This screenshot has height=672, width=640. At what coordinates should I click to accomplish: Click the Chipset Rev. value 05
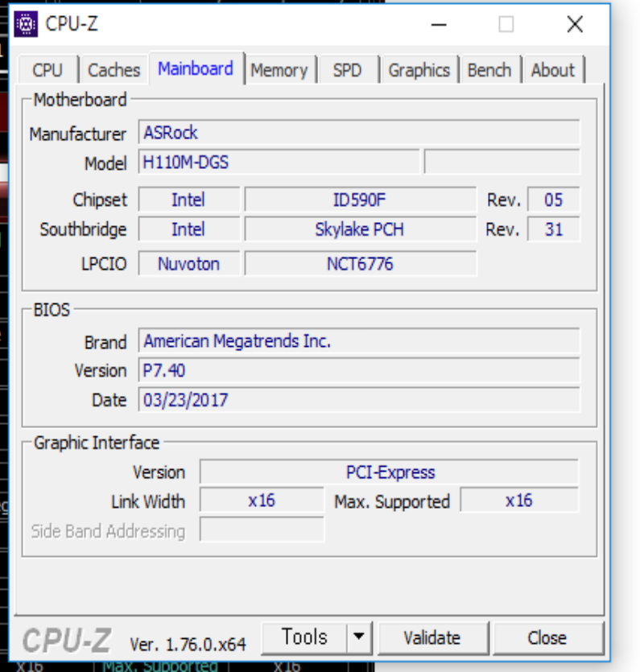click(x=553, y=200)
